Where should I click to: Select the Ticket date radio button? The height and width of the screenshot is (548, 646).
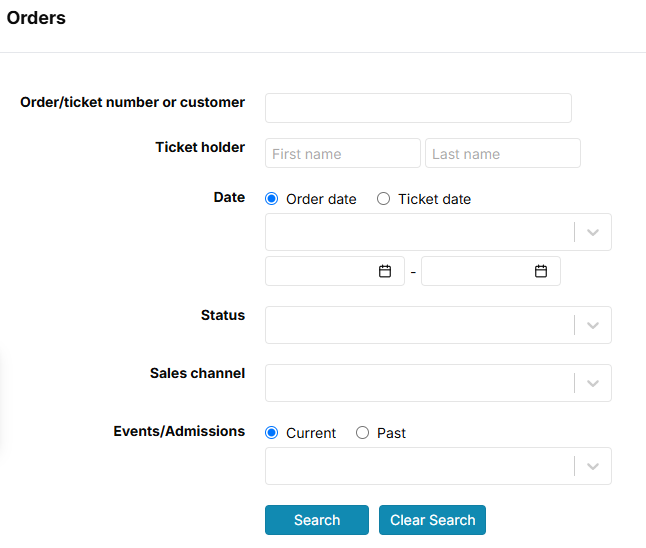coord(383,199)
